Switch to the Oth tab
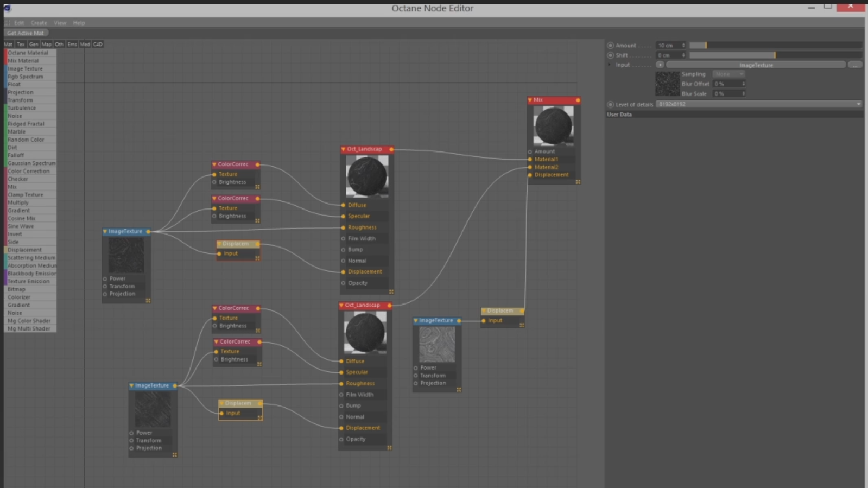Image resolution: width=868 pixels, height=488 pixels. click(x=59, y=45)
